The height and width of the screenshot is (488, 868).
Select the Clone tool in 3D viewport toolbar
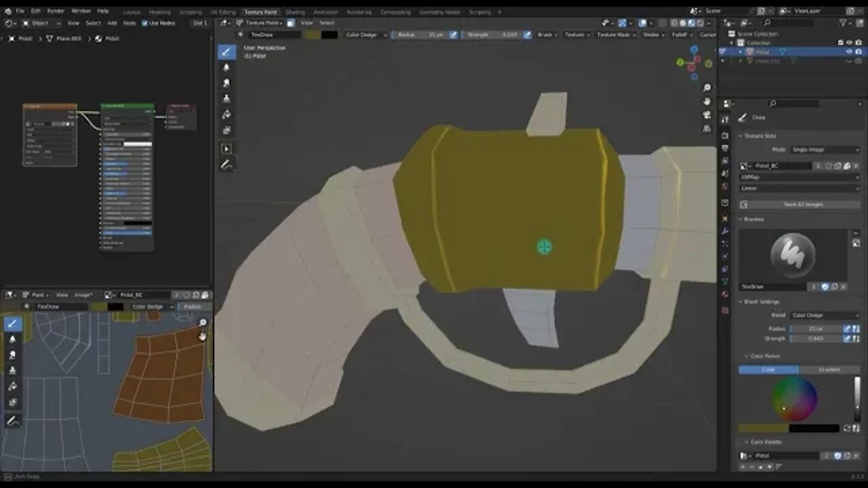226,98
